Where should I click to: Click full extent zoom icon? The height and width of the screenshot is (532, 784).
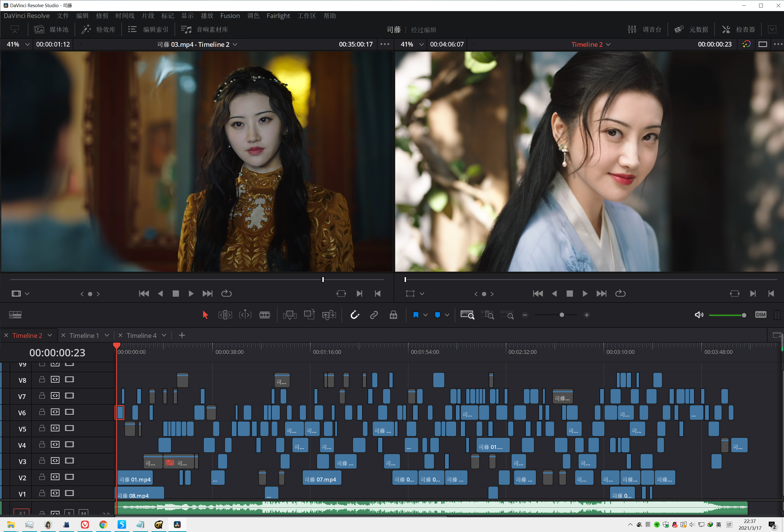coord(467,315)
